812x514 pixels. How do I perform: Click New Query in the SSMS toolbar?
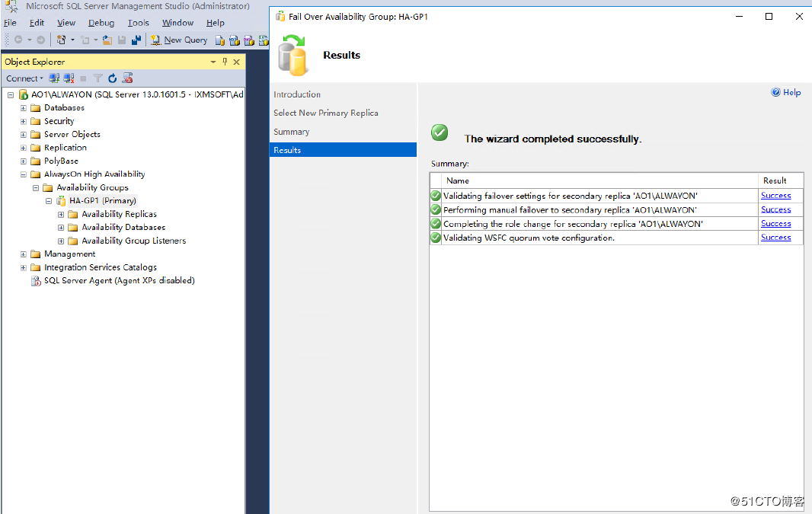tap(179, 40)
